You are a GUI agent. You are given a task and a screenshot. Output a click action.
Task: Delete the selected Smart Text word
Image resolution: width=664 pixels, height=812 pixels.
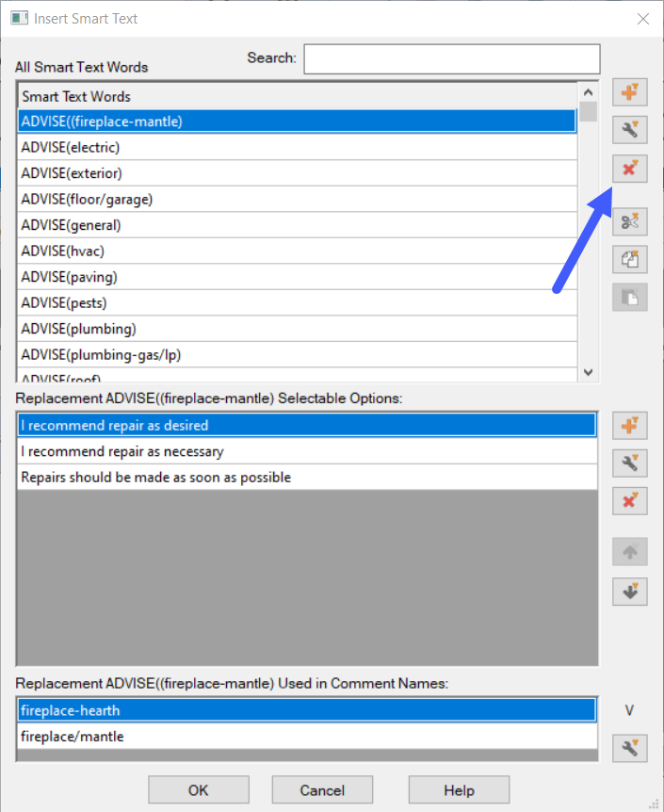coord(630,169)
